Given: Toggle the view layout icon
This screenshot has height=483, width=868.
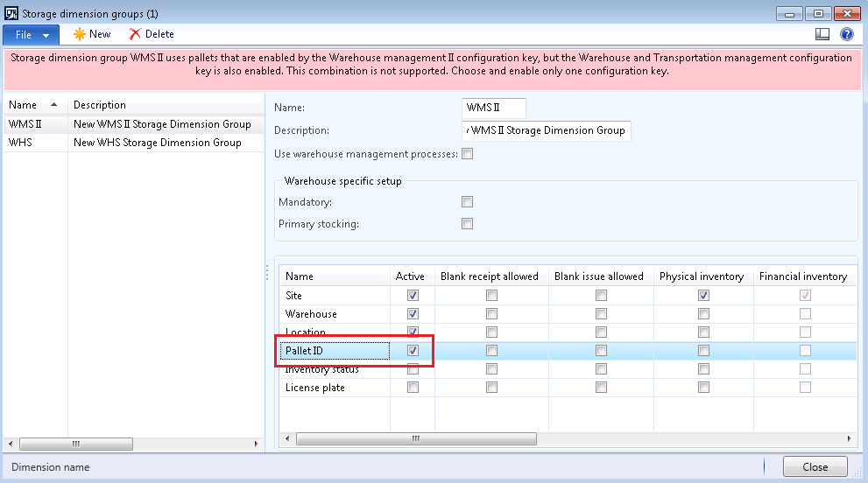Looking at the screenshot, I should pyautogui.click(x=822, y=34).
